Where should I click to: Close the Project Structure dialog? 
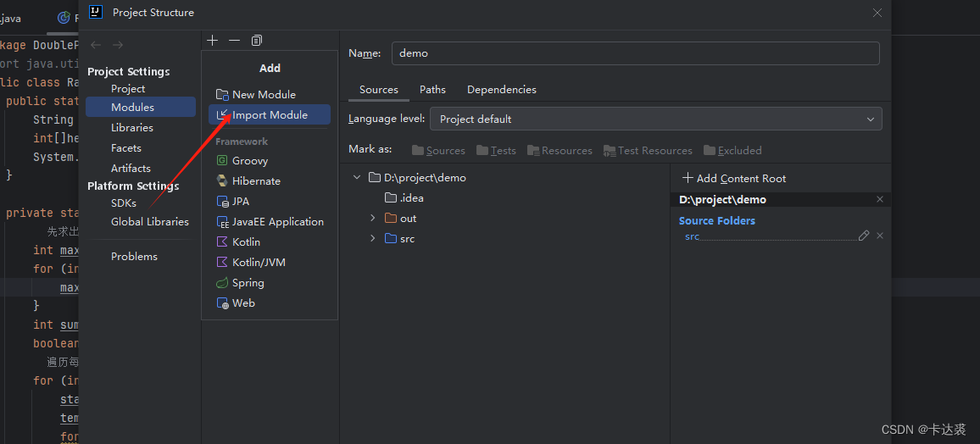pos(877,13)
